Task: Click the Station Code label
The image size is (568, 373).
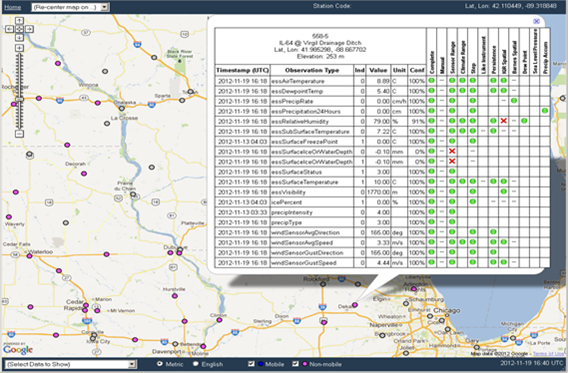Action: 332,6
